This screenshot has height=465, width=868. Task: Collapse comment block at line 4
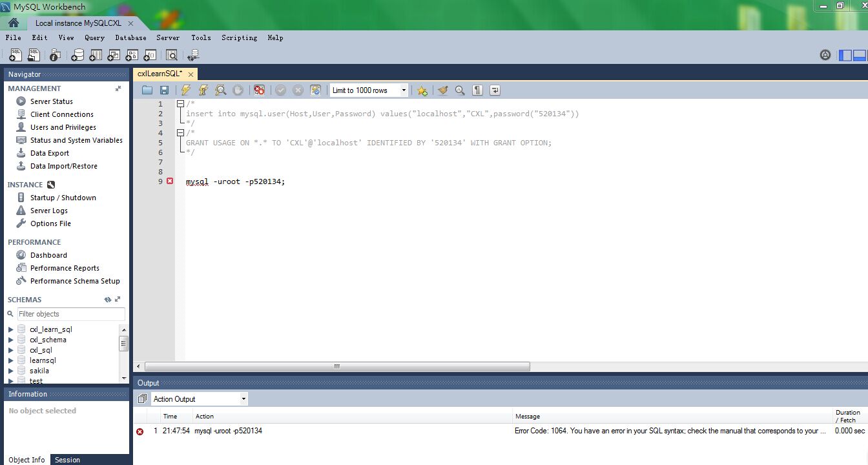pos(180,132)
